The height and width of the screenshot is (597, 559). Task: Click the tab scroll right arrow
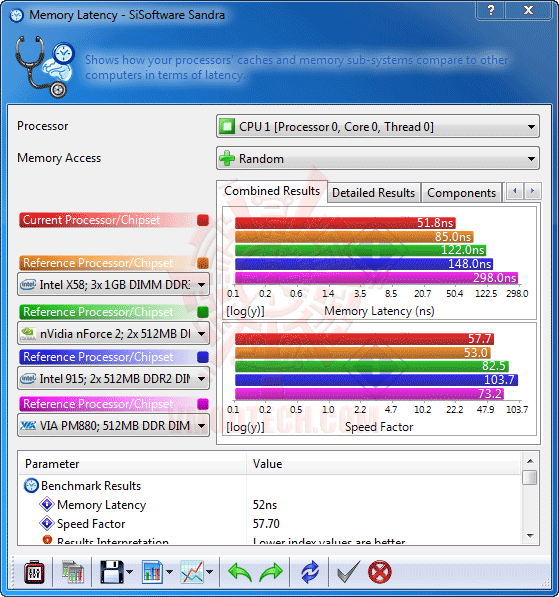coord(532,191)
